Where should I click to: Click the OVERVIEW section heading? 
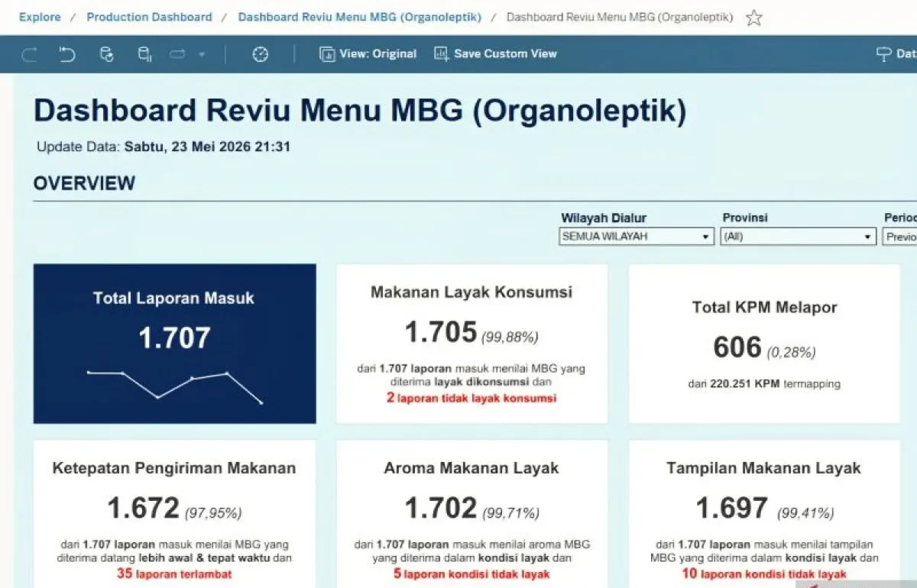[84, 183]
